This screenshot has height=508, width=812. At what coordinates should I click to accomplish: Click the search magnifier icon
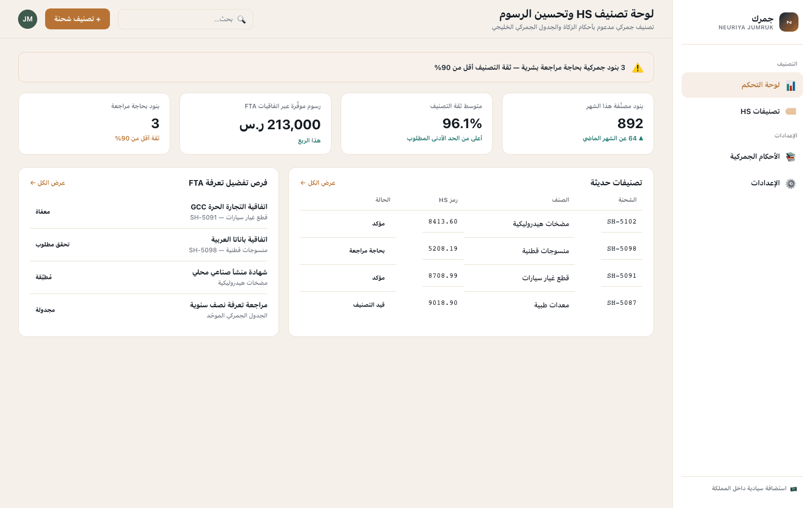point(241,19)
